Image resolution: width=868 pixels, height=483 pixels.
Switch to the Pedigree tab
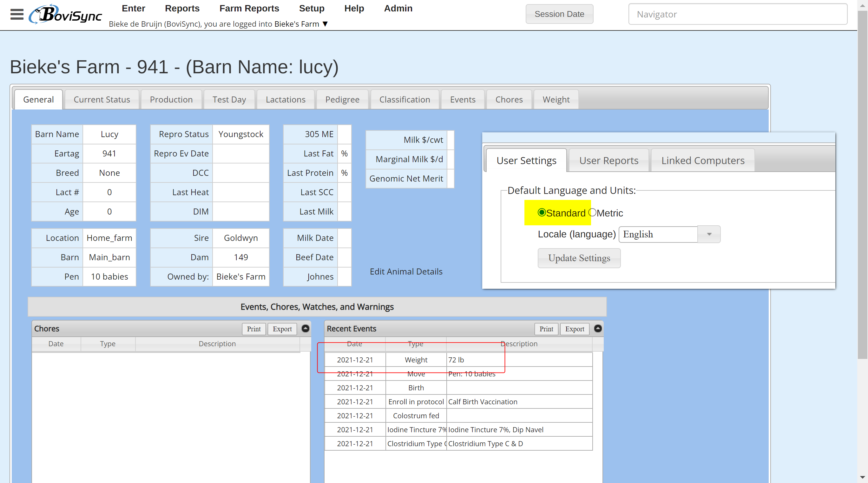[x=342, y=99]
